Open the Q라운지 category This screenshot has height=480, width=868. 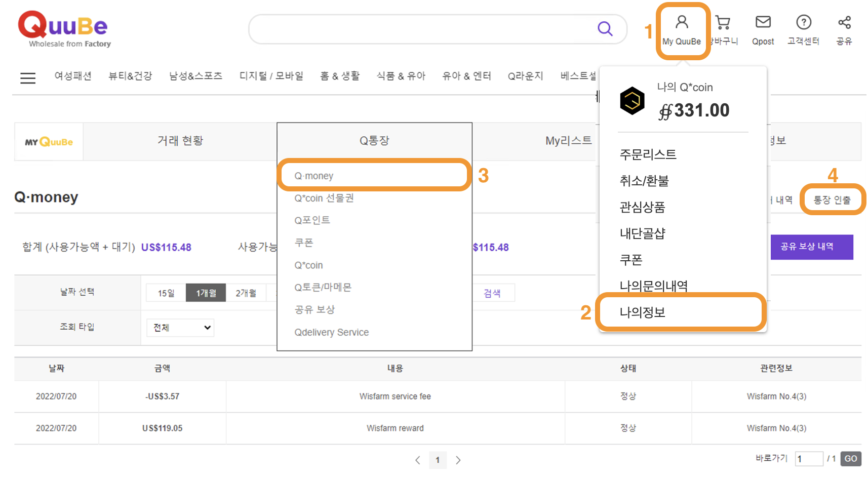click(x=526, y=76)
